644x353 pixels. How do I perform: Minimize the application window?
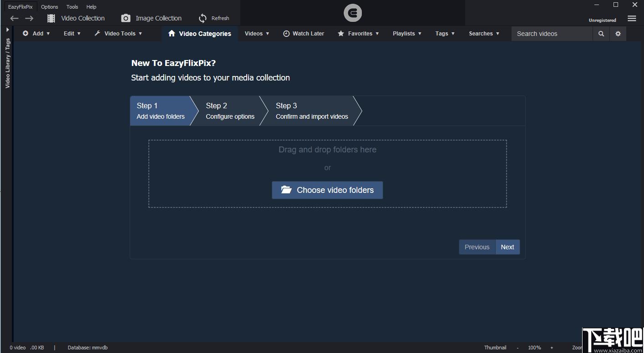(597, 5)
